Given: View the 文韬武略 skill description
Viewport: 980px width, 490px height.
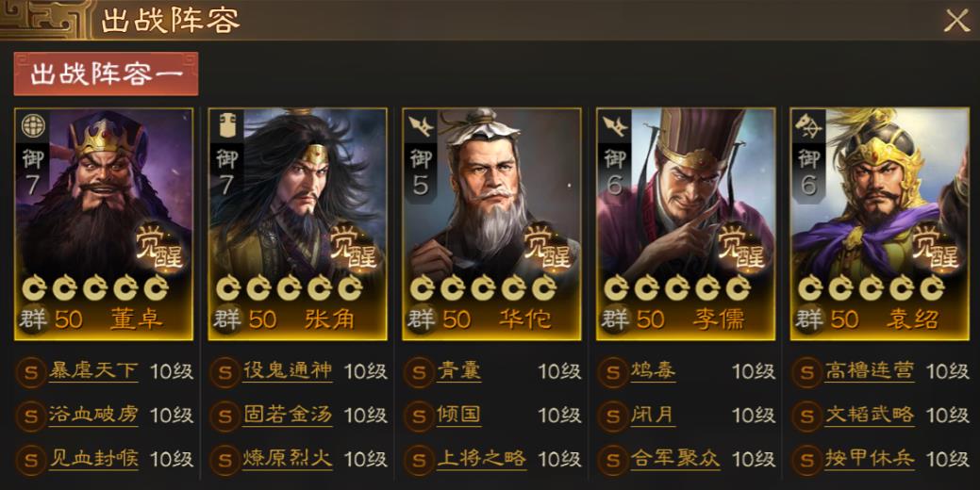Looking at the screenshot, I should click(x=870, y=415).
